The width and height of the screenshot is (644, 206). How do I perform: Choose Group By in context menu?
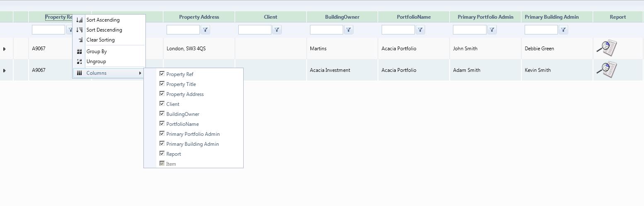pyautogui.click(x=97, y=51)
